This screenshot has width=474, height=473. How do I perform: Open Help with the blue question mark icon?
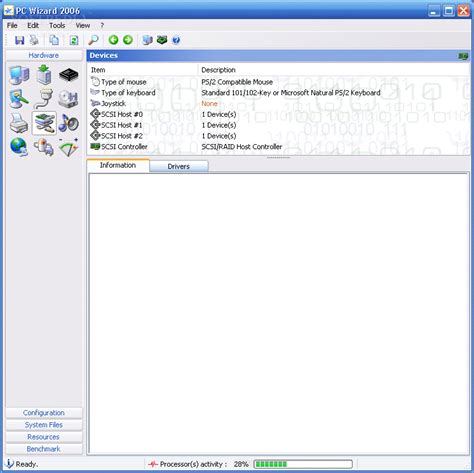(x=176, y=41)
